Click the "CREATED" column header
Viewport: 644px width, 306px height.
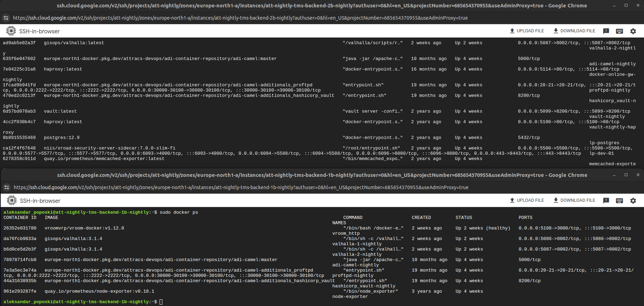click(421, 218)
